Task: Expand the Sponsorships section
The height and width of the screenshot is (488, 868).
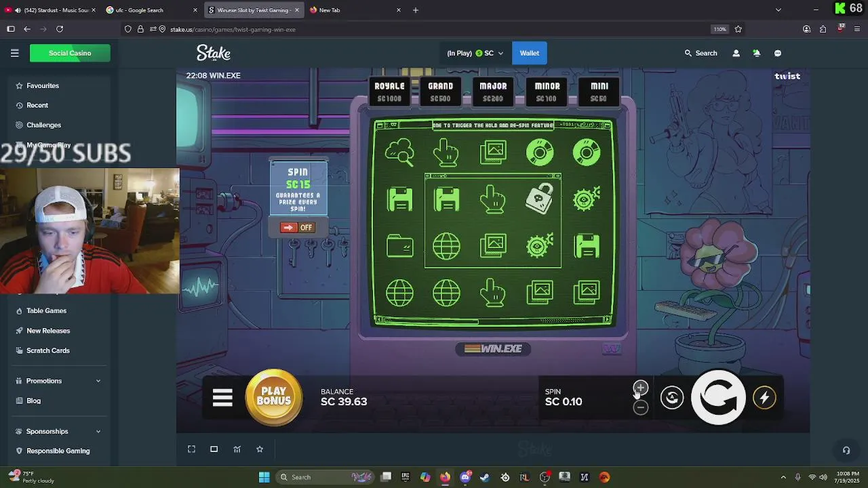Action: pos(60,431)
